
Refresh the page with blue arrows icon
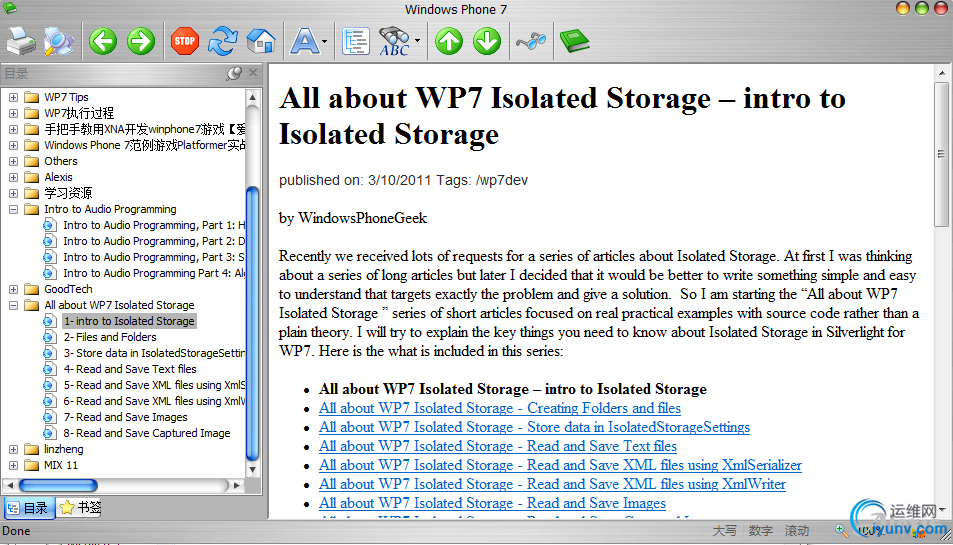click(222, 41)
